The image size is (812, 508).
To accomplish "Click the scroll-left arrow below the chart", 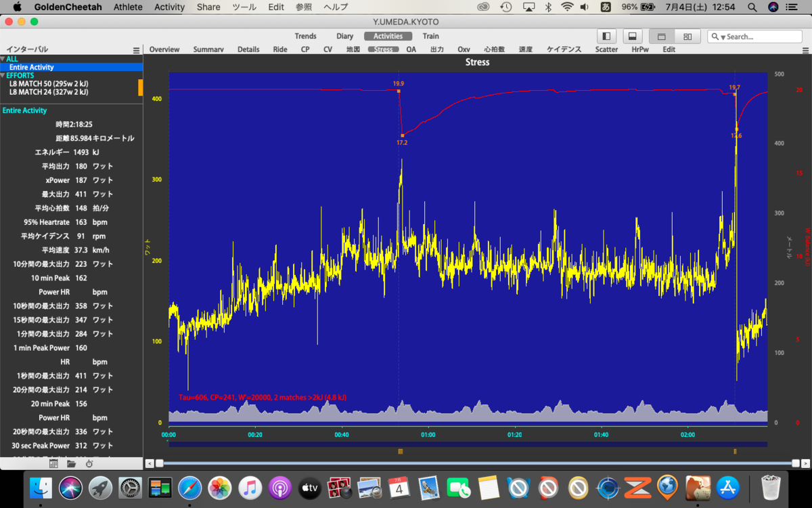I will coord(149,463).
